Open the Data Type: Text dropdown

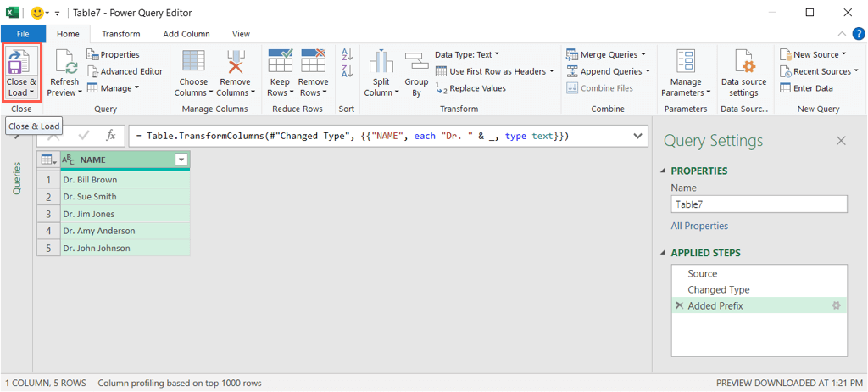(467, 54)
